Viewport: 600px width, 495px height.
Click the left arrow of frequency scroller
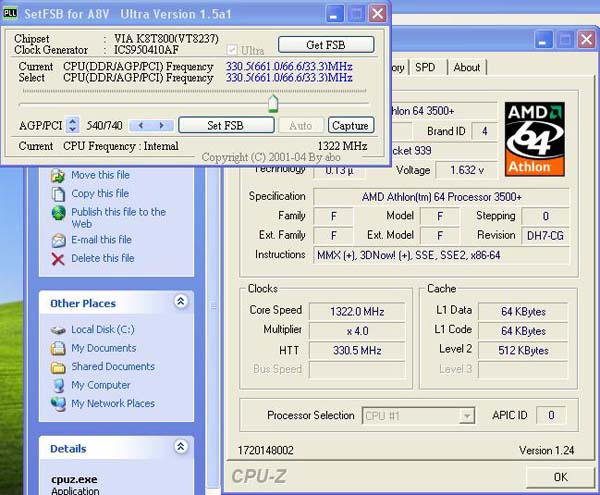[140, 125]
